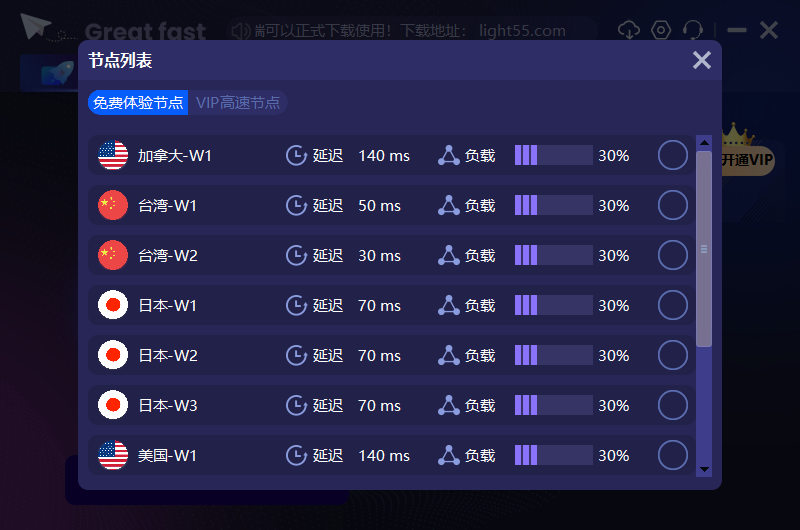800x530 pixels.
Task: Close the 节点列表 dialog
Action: (702, 60)
